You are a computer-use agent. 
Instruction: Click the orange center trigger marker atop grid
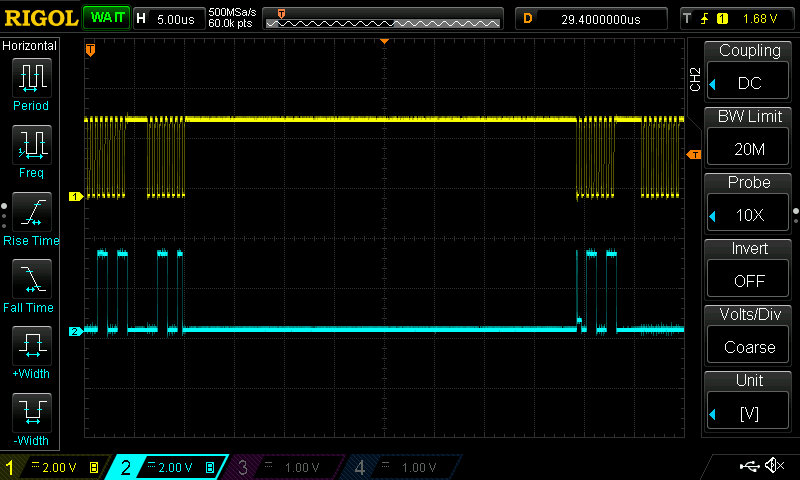point(384,41)
